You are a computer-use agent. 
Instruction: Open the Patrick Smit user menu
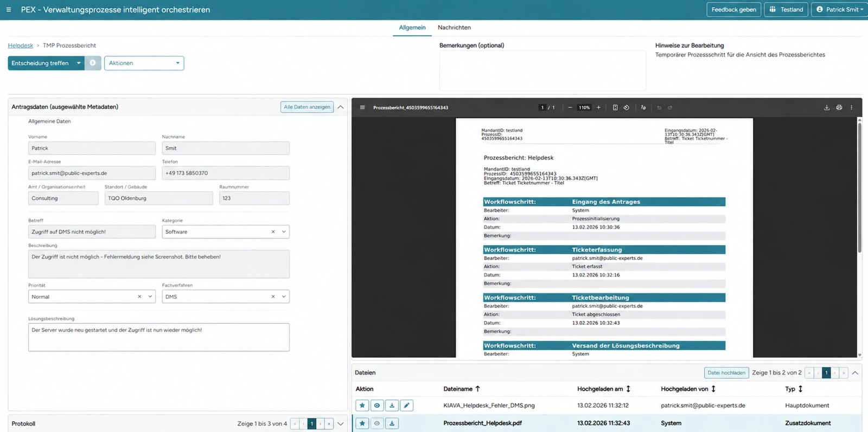point(839,9)
